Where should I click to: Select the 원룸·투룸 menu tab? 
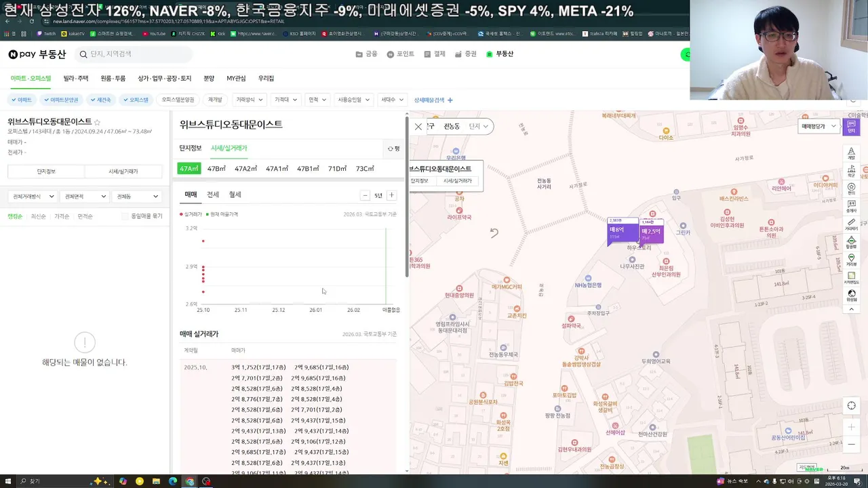tap(113, 79)
